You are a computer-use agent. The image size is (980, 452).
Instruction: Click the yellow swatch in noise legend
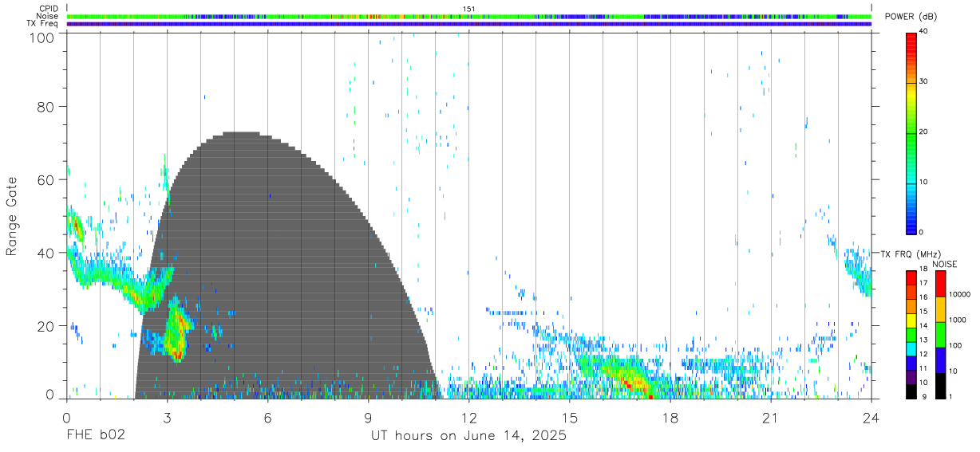(941, 310)
